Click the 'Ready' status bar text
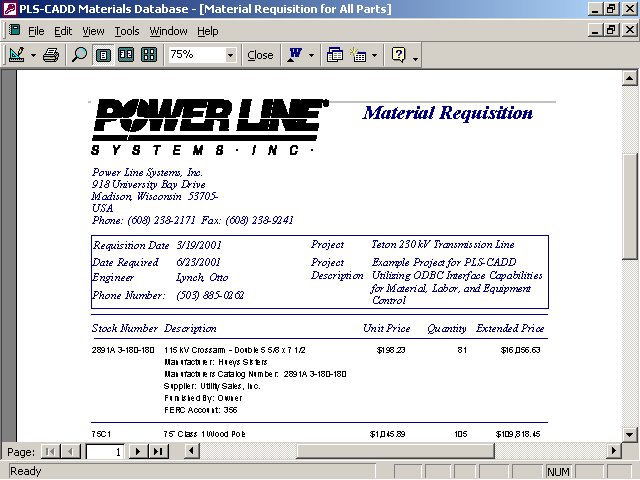Viewport: 640px width, 480px height. [25, 471]
